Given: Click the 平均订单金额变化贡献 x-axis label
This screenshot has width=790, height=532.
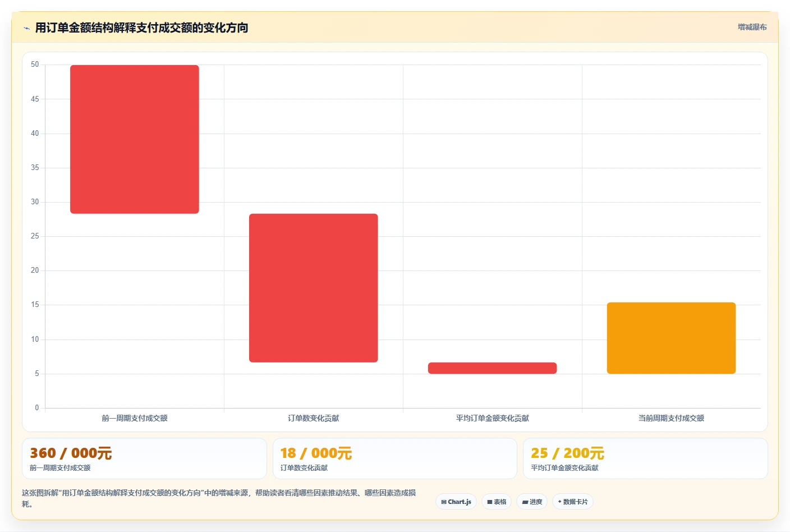Looking at the screenshot, I should (x=493, y=418).
